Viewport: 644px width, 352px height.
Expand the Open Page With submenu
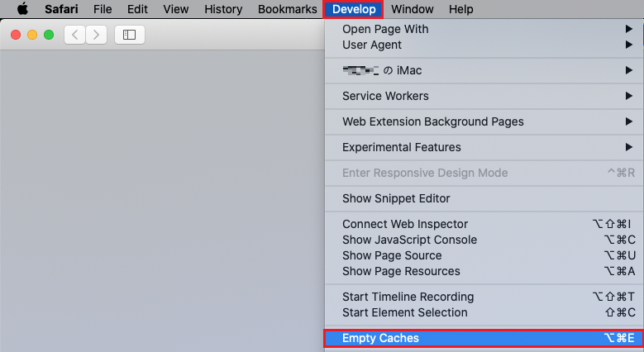coord(484,29)
